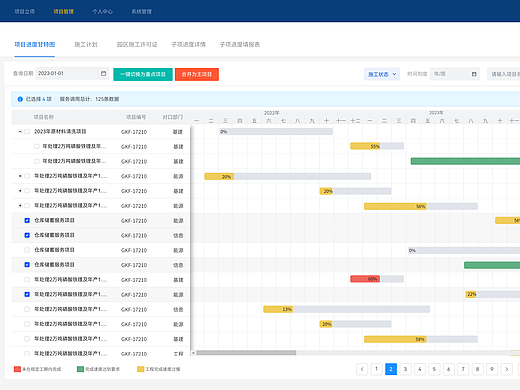Image resolution: width=520 pixels, height=390 pixels.
Task: Open the 查询日期 calendar picker icon
Action: pos(103,73)
